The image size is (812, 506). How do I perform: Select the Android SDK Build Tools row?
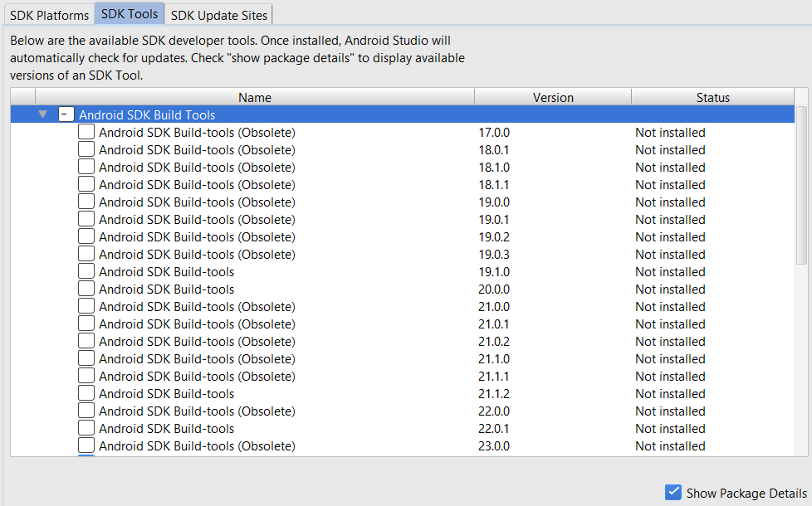click(403, 114)
